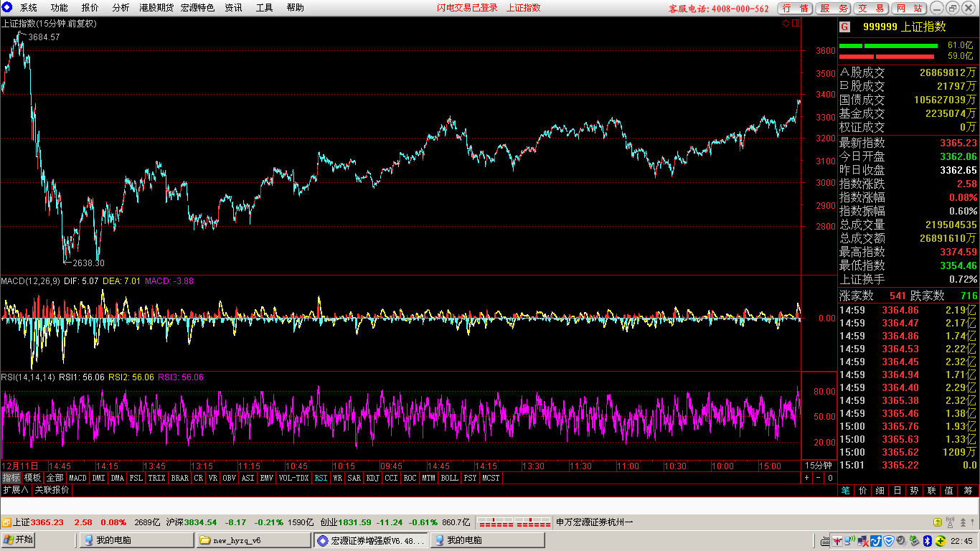Open the 宏源特色 menu
Image resolution: width=980 pixels, height=551 pixels.
[197, 8]
